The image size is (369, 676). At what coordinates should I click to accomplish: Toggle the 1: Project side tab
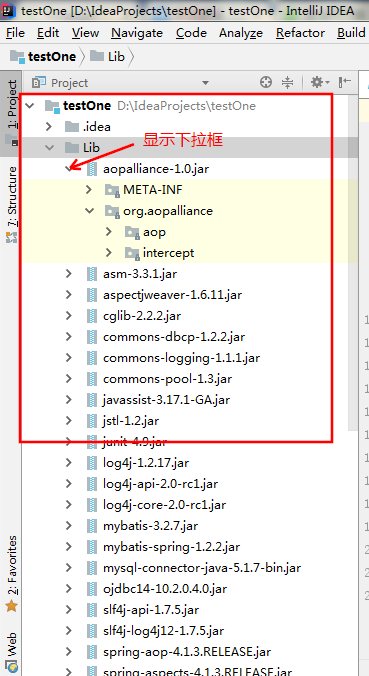coord(13,112)
